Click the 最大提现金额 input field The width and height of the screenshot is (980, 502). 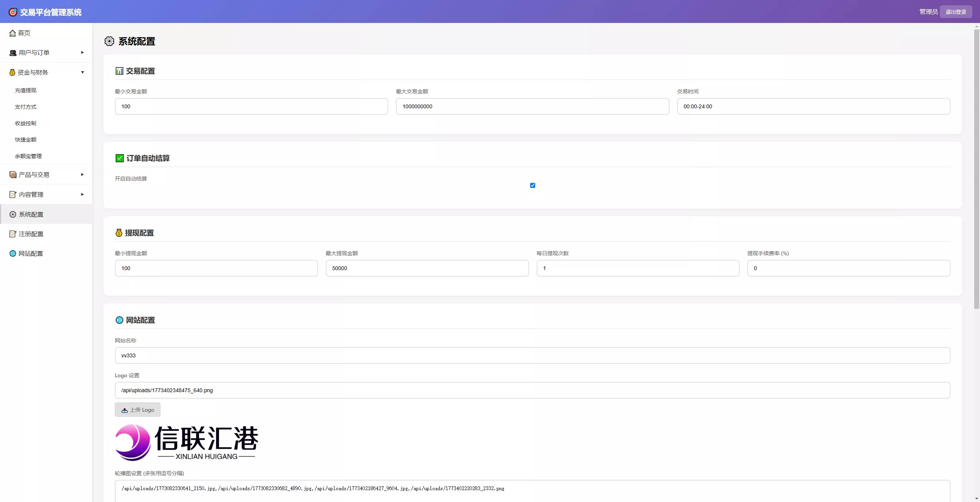click(x=427, y=268)
